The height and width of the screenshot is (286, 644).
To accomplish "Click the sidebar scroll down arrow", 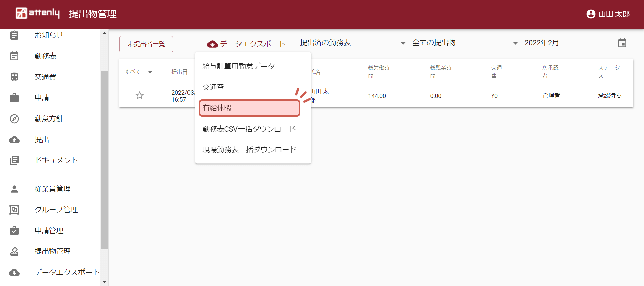I will click(x=104, y=282).
